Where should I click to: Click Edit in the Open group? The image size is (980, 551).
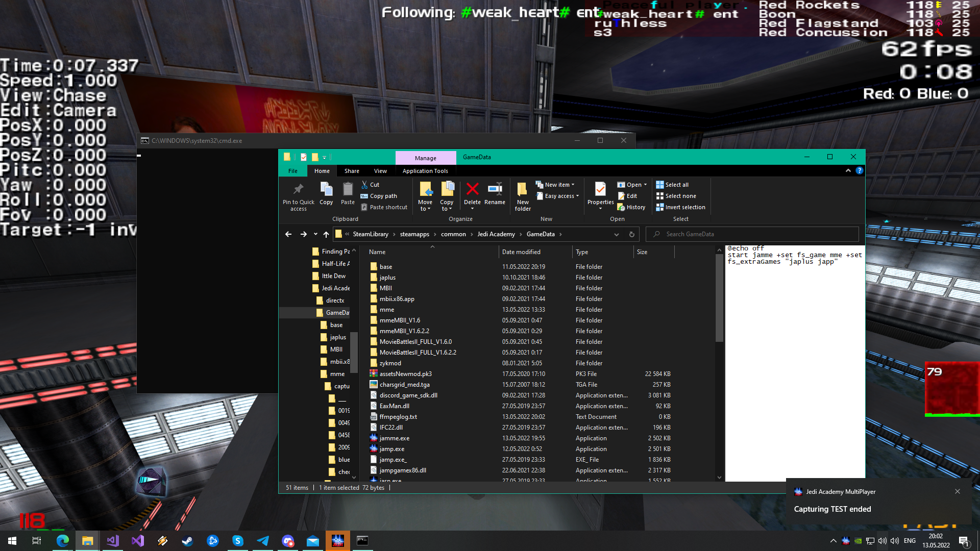(x=628, y=196)
